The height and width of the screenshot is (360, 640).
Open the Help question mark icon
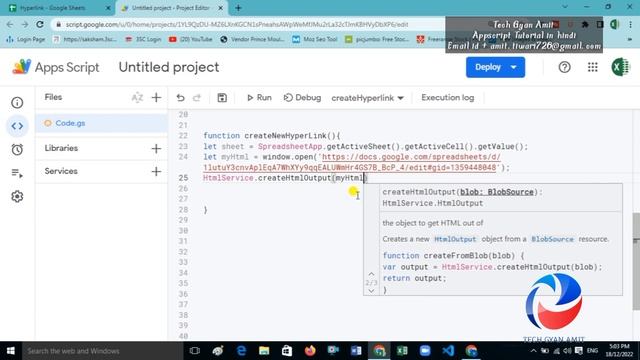pos(564,67)
